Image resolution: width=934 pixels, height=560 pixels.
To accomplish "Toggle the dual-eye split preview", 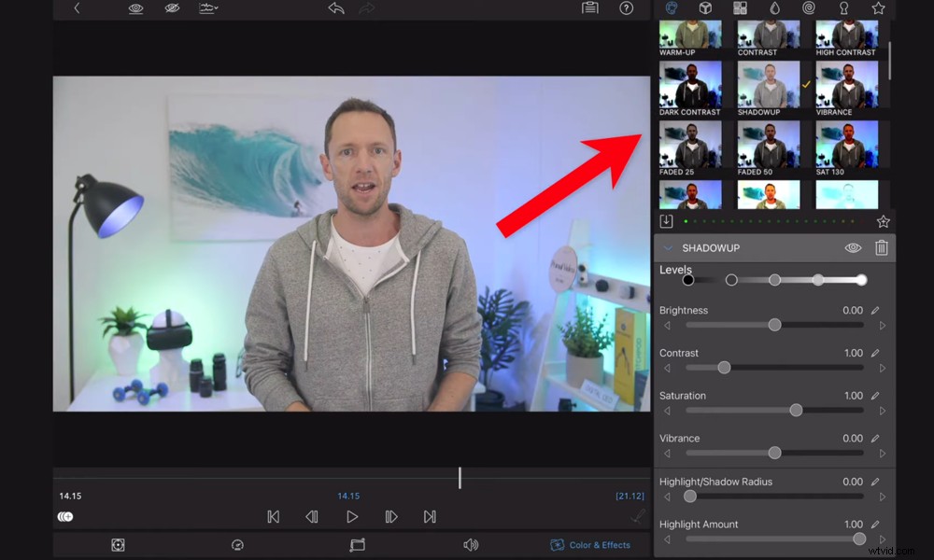I will 172,7.
